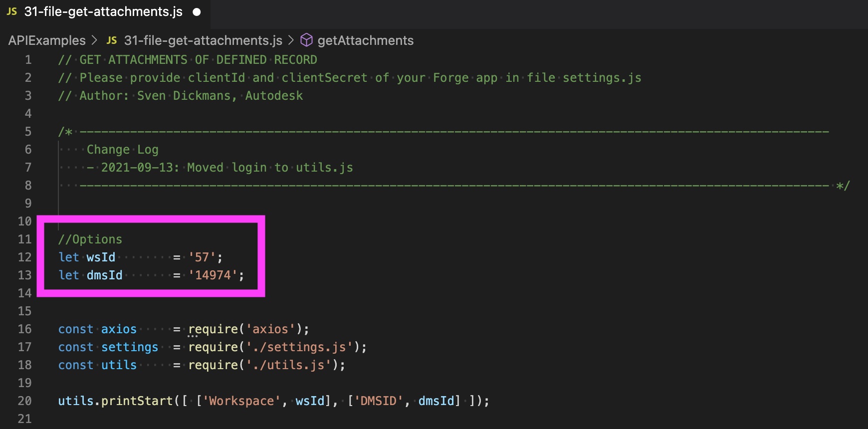Open the getAttachments breadcrumb symbol
Image resolution: width=868 pixels, height=429 pixels.
tap(365, 40)
